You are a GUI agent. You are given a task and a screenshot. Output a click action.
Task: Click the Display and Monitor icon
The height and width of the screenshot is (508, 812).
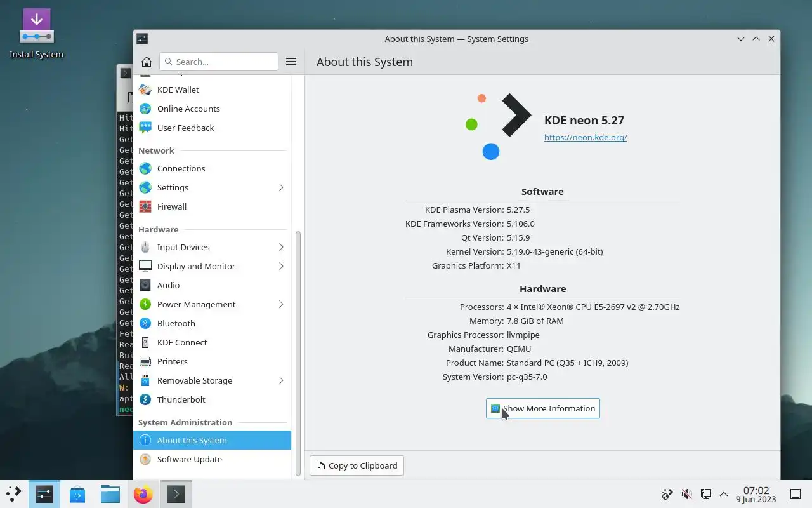[x=145, y=266]
